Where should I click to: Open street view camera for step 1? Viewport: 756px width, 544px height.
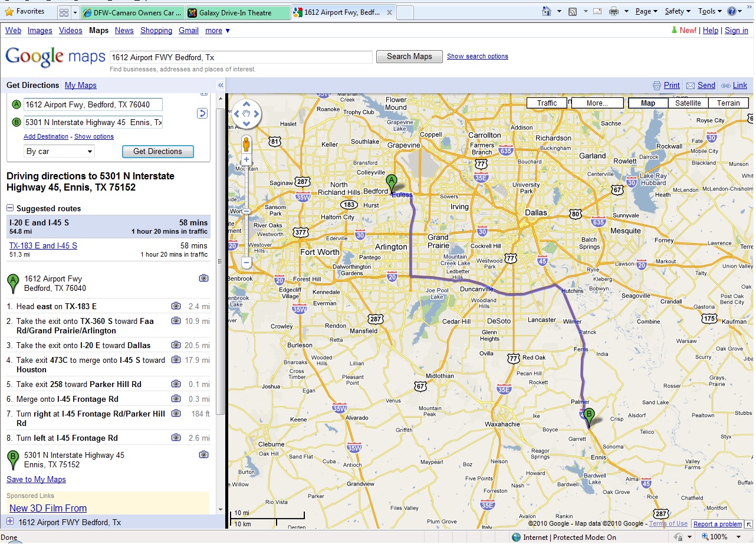(x=176, y=306)
